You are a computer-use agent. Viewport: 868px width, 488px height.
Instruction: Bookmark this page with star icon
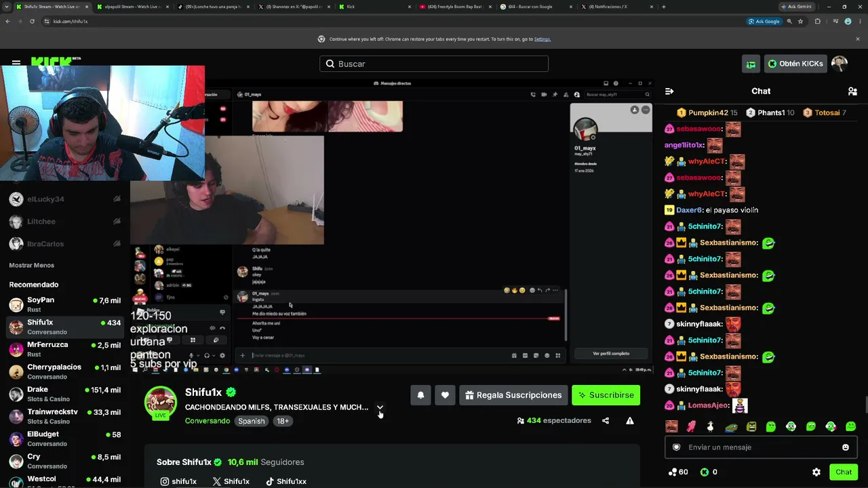[x=800, y=21]
